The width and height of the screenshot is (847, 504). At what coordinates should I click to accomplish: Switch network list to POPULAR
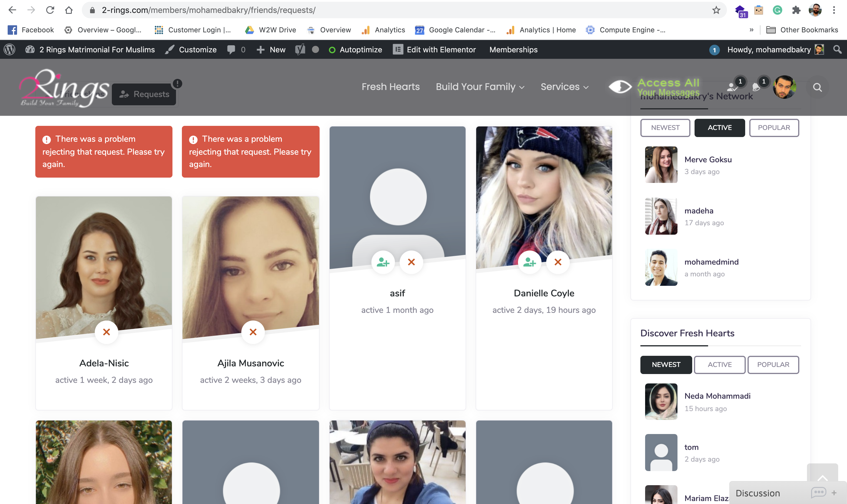point(774,128)
